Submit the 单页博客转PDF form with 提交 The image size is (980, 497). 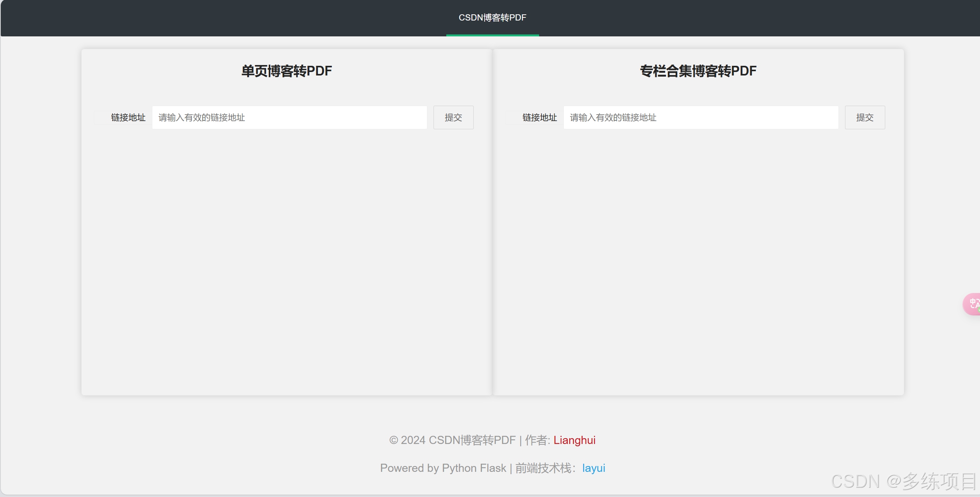[x=453, y=117]
